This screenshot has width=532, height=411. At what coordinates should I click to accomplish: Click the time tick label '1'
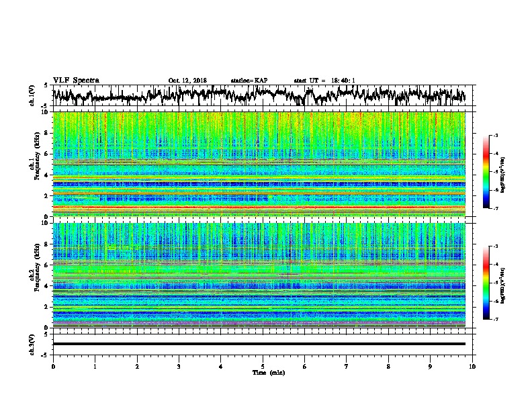95,367
